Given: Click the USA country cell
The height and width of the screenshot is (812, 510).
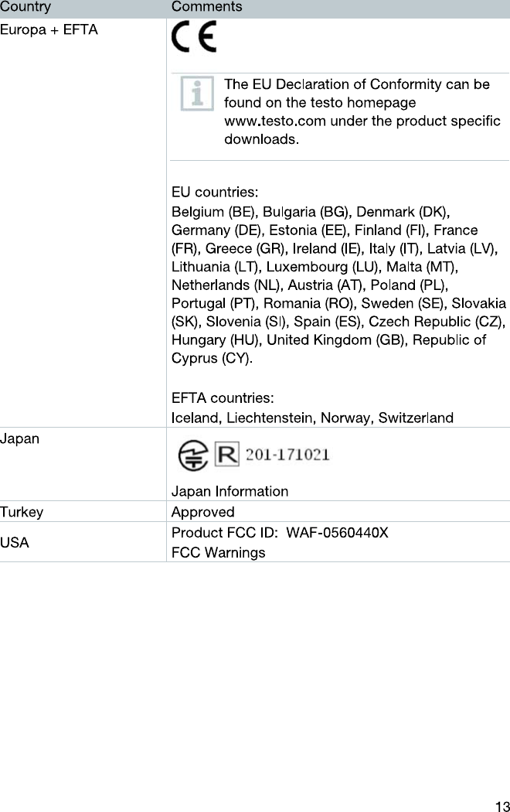Looking at the screenshot, I should pyautogui.click(x=15, y=542).
